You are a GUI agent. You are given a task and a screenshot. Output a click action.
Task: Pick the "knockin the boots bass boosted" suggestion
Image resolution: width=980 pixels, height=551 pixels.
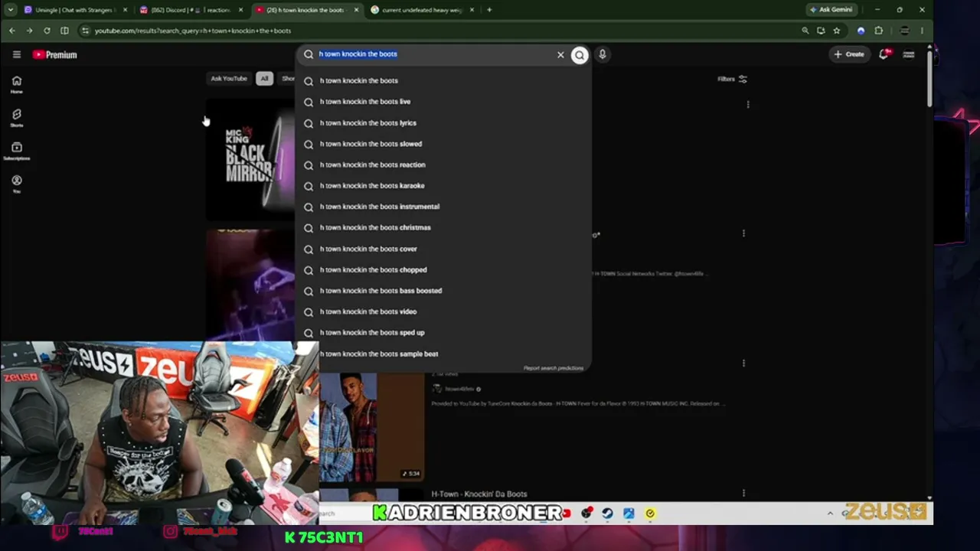444,291
